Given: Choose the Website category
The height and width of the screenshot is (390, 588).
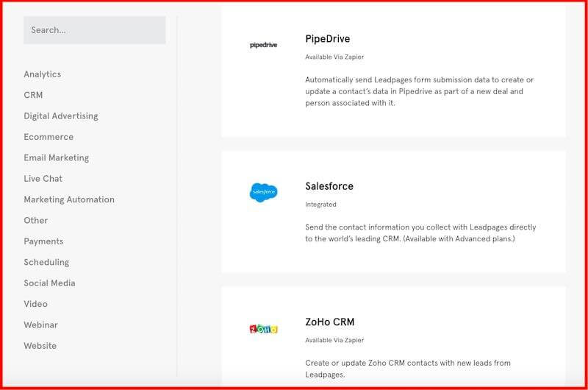Looking at the screenshot, I should click(x=40, y=346).
